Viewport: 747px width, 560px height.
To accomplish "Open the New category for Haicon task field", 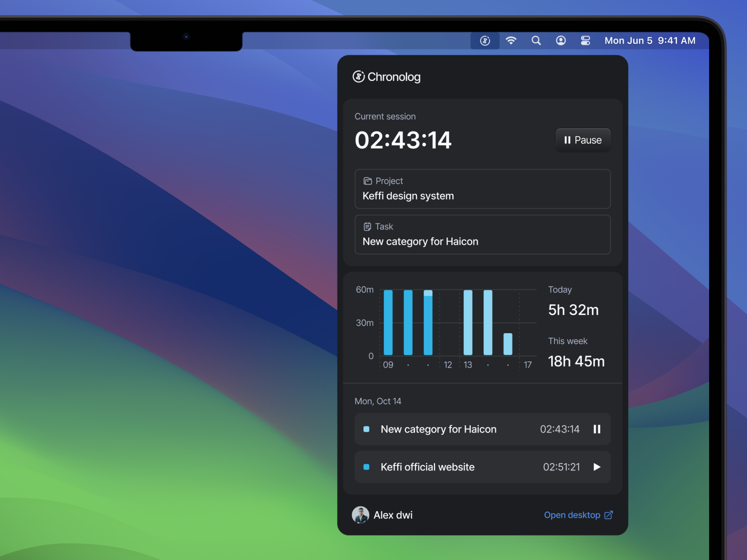I will [482, 234].
